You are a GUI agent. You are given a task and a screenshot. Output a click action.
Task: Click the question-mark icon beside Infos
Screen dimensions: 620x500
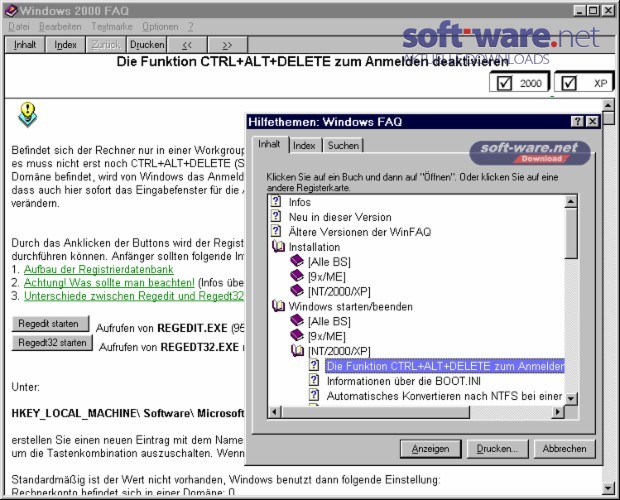(276, 201)
